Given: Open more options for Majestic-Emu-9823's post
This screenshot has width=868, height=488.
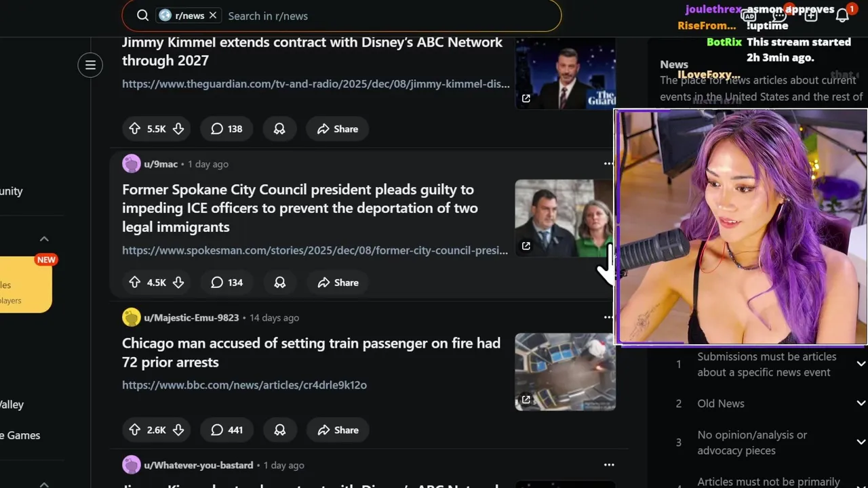Looking at the screenshot, I should pos(608,317).
